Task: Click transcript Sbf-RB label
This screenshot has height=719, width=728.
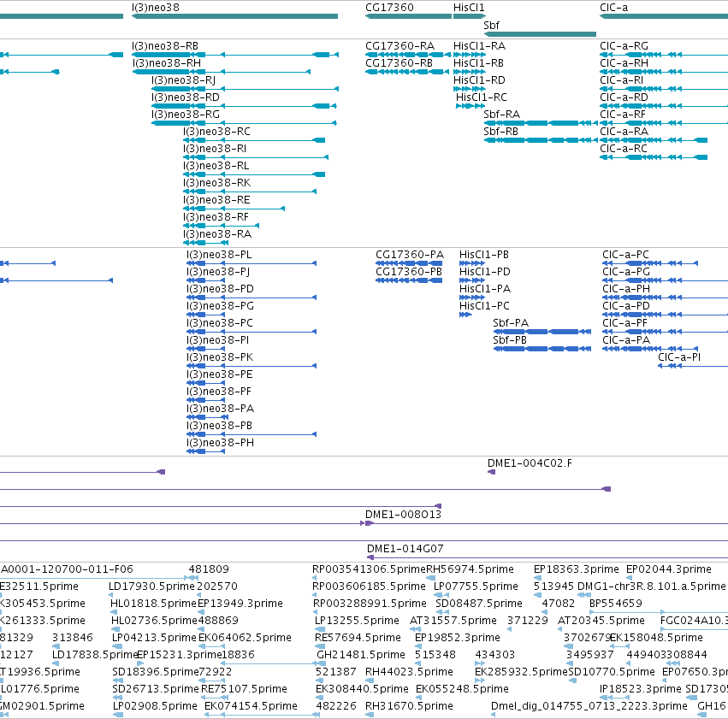Action: coord(501,132)
